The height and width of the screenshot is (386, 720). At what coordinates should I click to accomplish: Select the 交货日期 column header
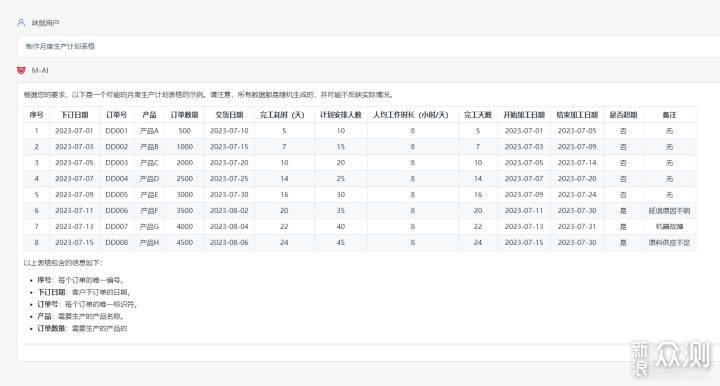coord(229,115)
